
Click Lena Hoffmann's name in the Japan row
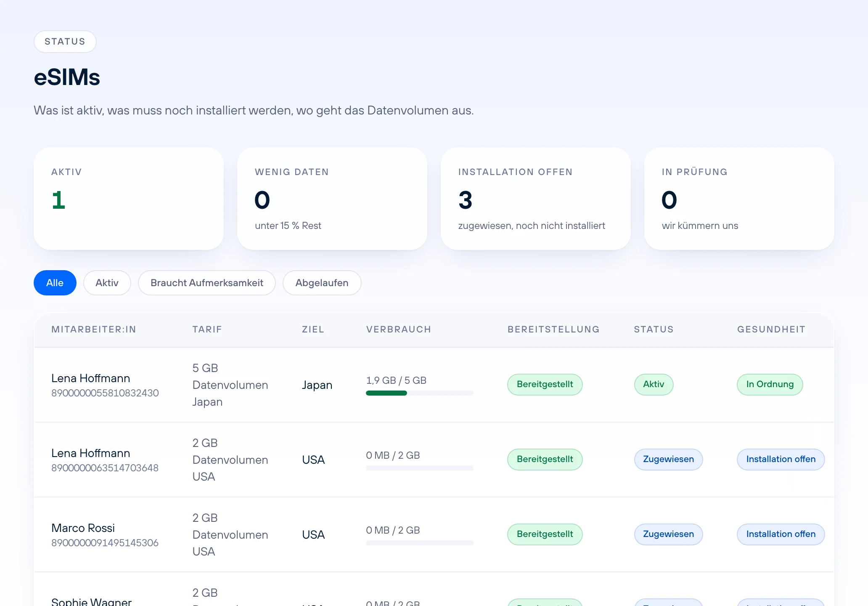[90, 378]
